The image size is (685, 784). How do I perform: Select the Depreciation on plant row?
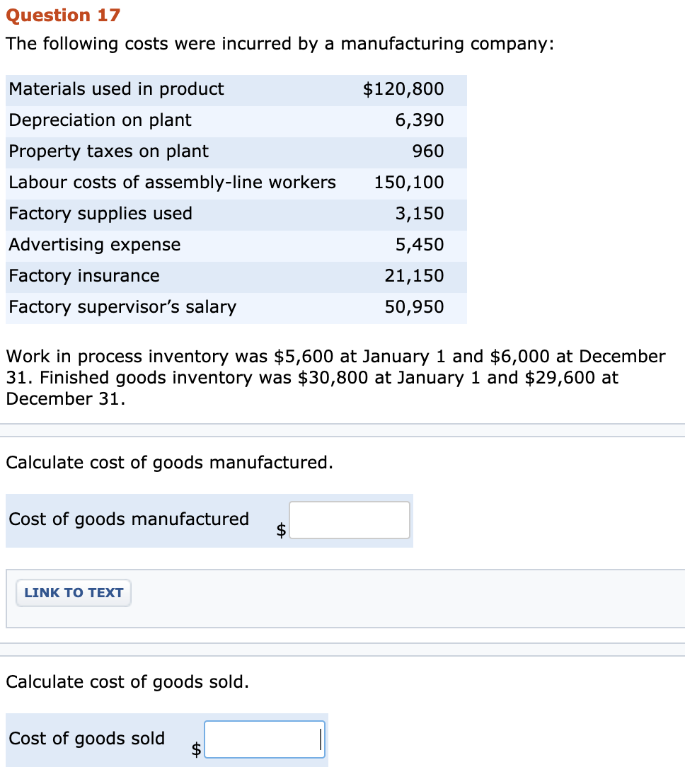click(99, 120)
